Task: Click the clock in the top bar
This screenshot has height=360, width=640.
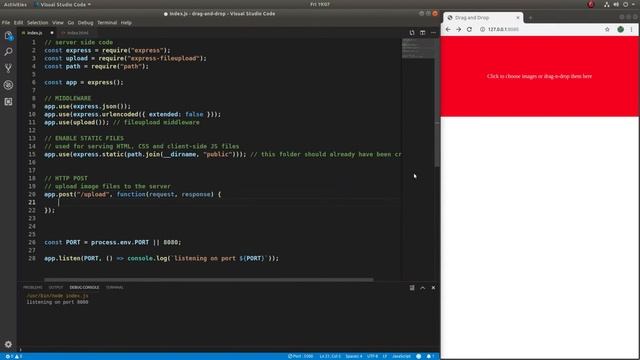Action: [320, 4]
